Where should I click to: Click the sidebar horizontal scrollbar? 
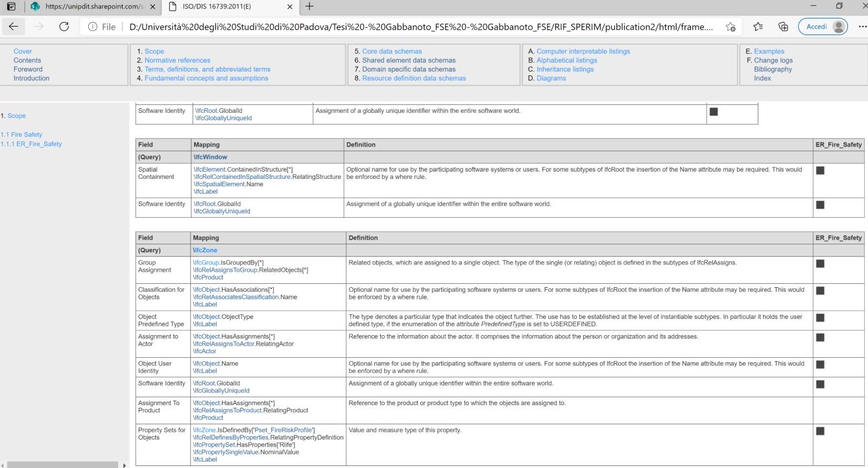coord(62,464)
